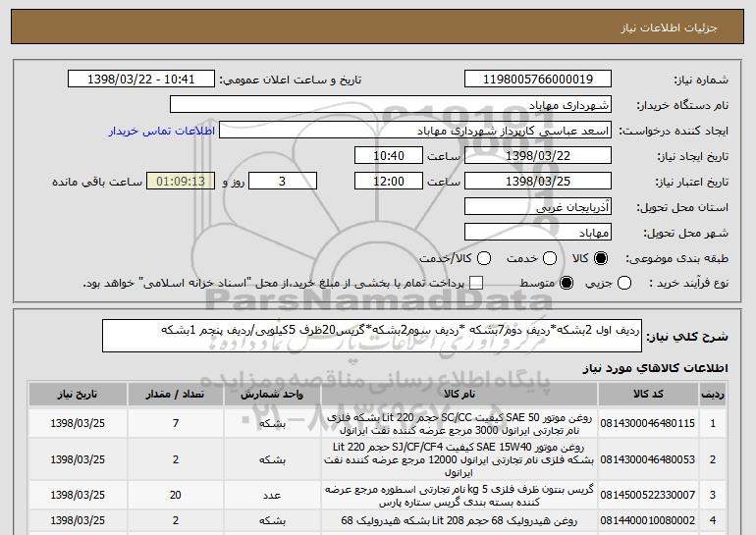The height and width of the screenshot is (535, 756).
Task: Click the کد کالا column header
Action: (648, 395)
